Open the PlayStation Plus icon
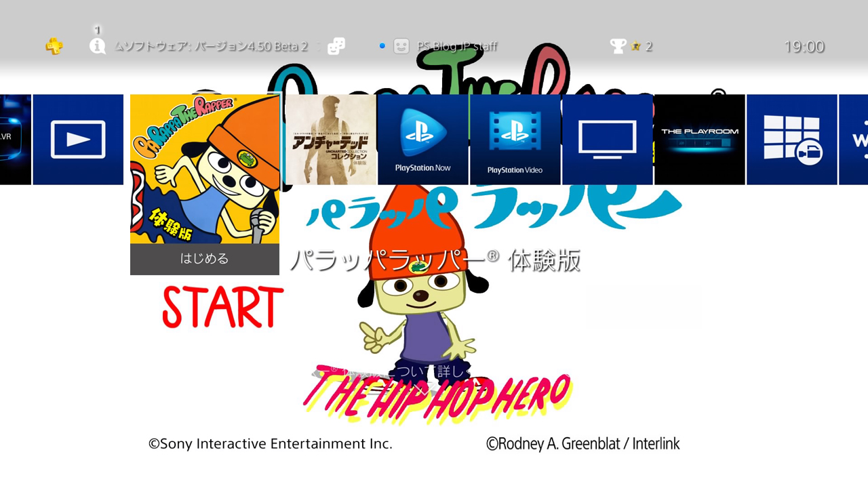This screenshot has height=488, width=868. 54,46
